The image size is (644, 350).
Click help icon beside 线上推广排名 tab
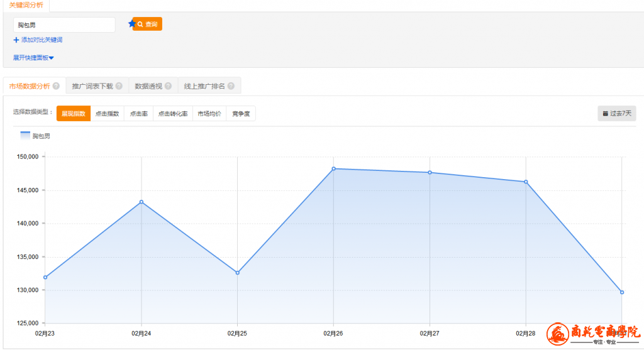(231, 86)
